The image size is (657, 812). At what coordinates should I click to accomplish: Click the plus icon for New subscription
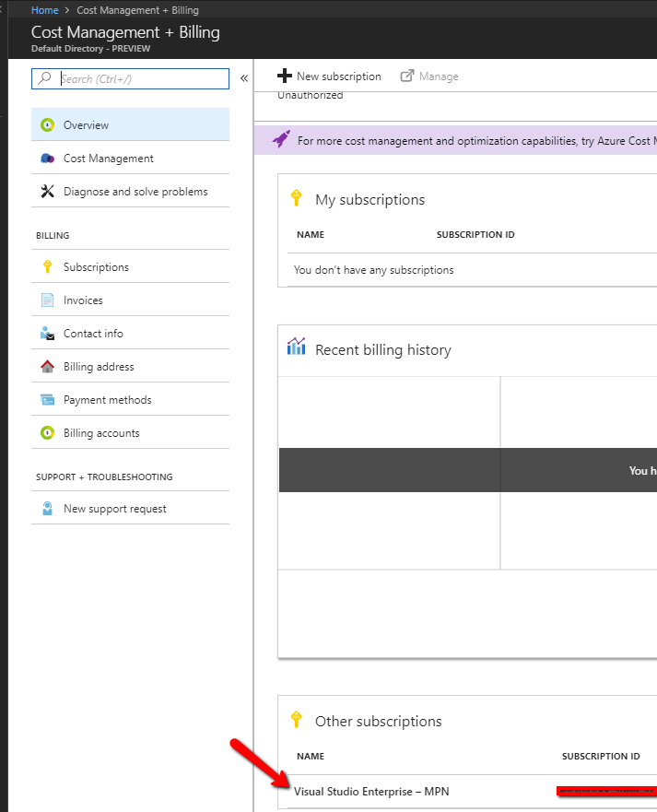pyautogui.click(x=284, y=76)
